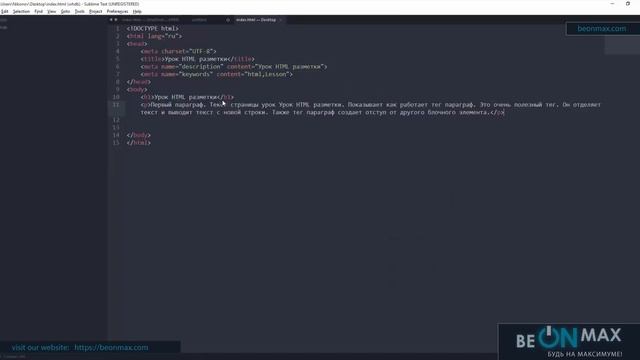This screenshot has width=640, height=360.
Task: Click the unsaved dot on untitled tab
Action: click(x=228, y=20)
